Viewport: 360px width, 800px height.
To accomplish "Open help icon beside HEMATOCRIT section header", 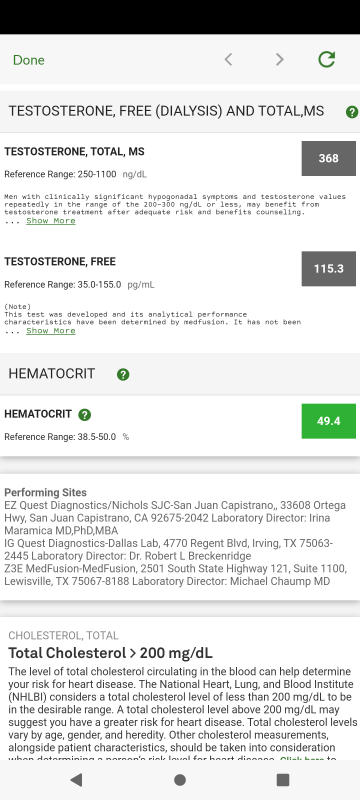I will tap(123, 374).
